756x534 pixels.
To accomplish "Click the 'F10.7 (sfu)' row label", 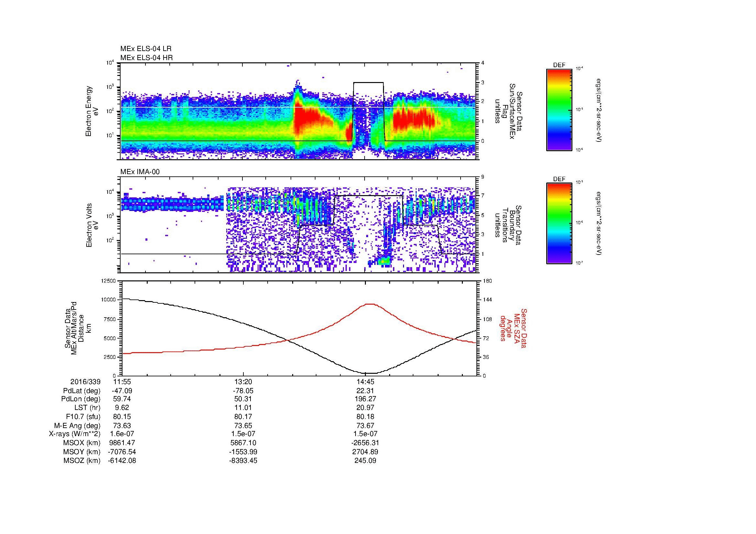I will point(83,416).
